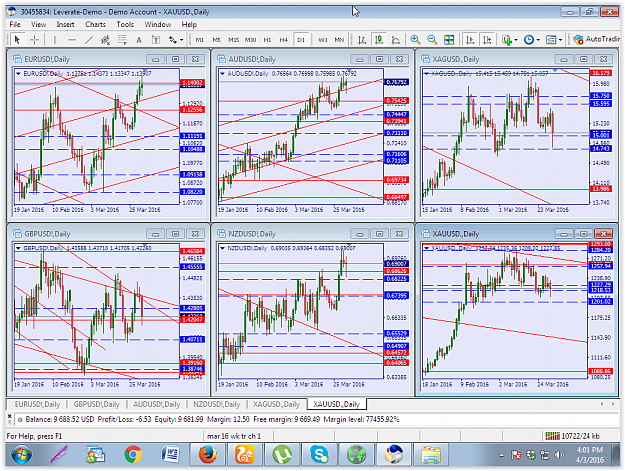Toggle the M30 timeframe
Screen dimensions: 625x471
(250, 39)
